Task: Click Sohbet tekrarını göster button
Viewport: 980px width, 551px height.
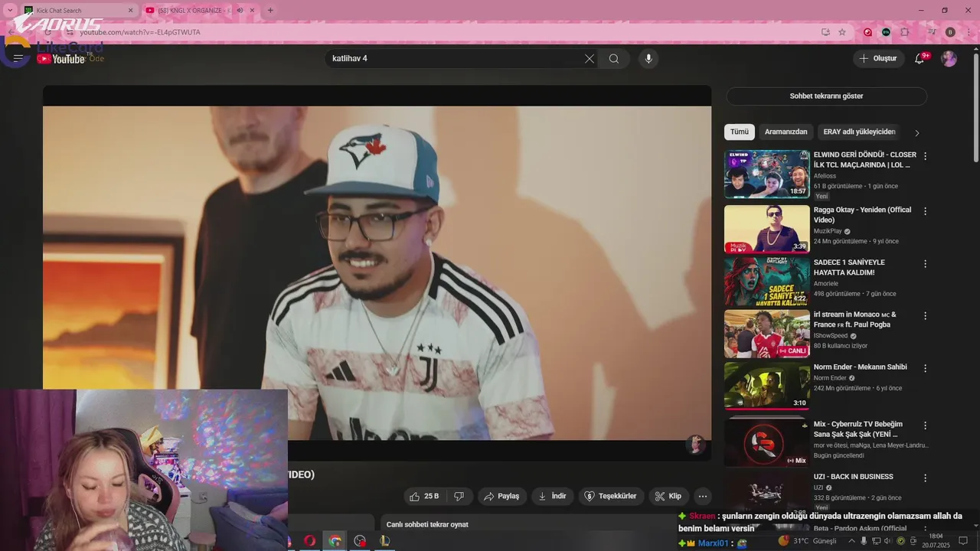Action: pos(826,96)
